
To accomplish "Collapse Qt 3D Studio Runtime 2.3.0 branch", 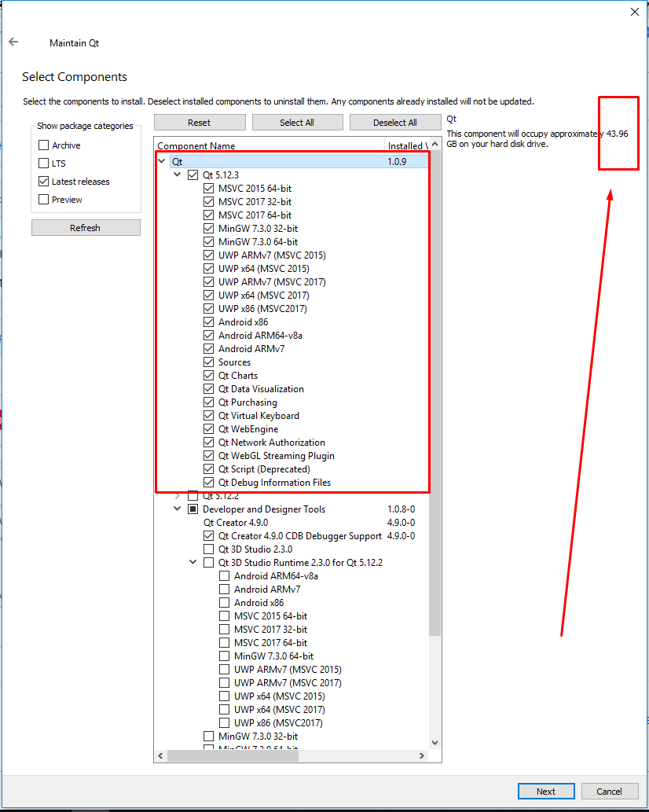I will [192, 562].
